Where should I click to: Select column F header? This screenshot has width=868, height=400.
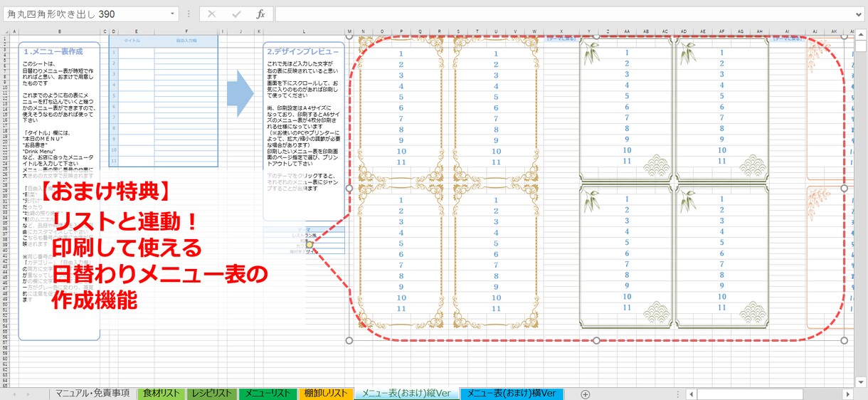coord(186,32)
